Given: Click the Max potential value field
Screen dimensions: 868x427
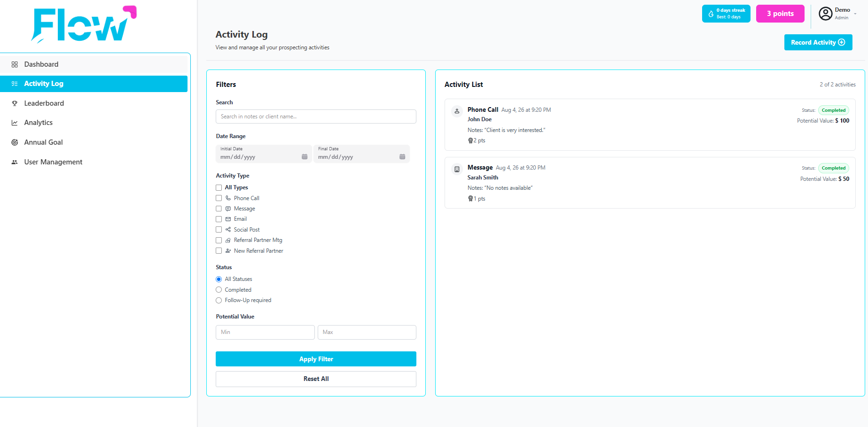Looking at the screenshot, I should coord(367,332).
